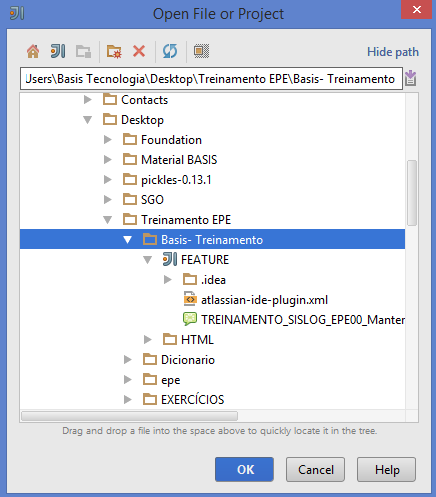Viewport: 436px width, 497px height.
Task: Click the Hide path link
Action: tap(393, 52)
